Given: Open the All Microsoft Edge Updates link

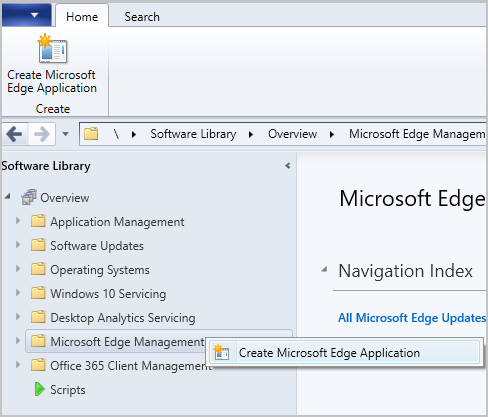Looking at the screenshot, I should [412, 318].
